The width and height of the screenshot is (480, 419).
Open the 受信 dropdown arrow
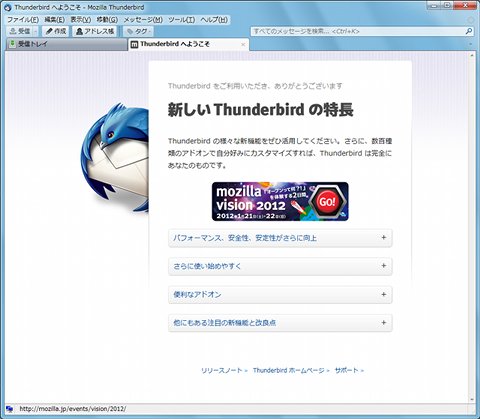[36, 31]
